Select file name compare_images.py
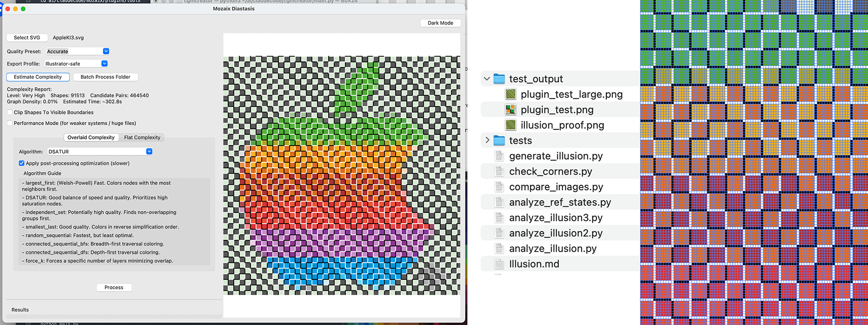This screenshot has height=325, width=868. 556,187
